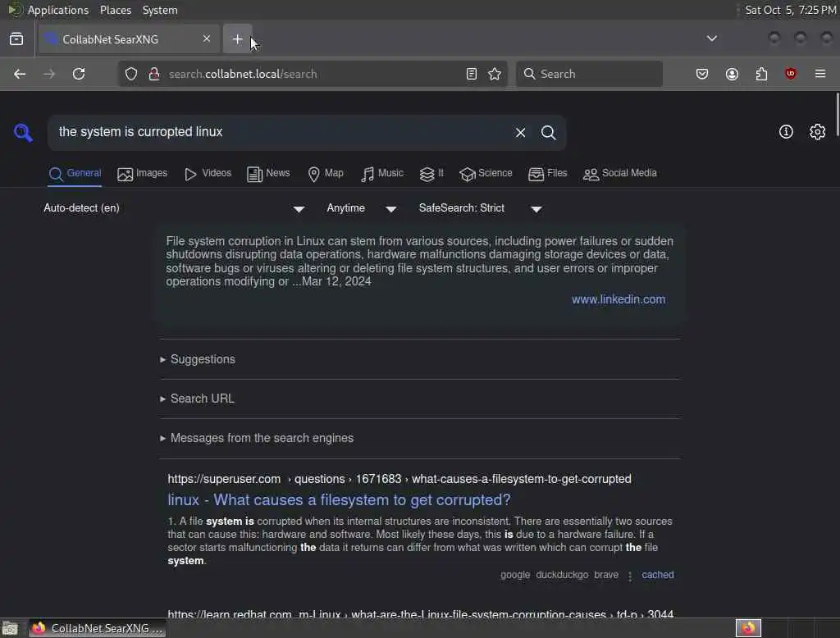Screen dimensions: 840x638
Task: Switch to Videos category
Action: (x=208, y=174)
